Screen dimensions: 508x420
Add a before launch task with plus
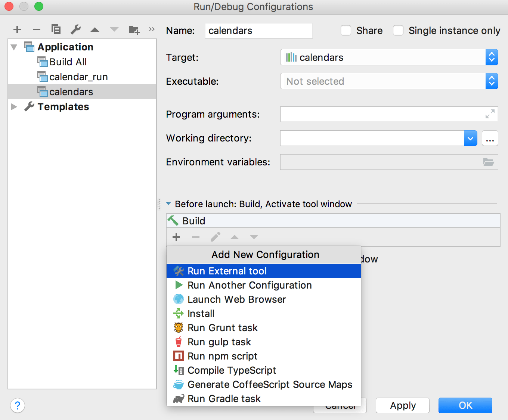click(x=176, y=237)
